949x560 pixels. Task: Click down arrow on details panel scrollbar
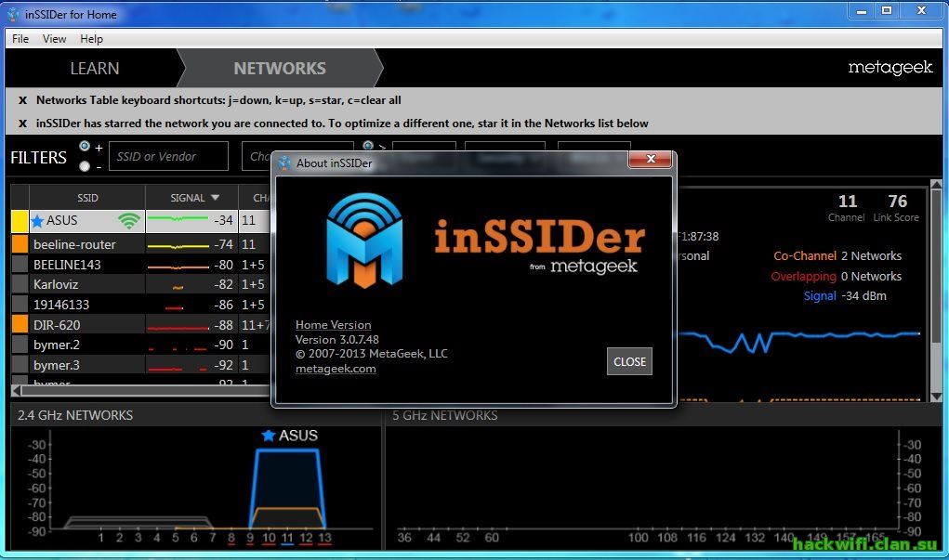[936, 397]
